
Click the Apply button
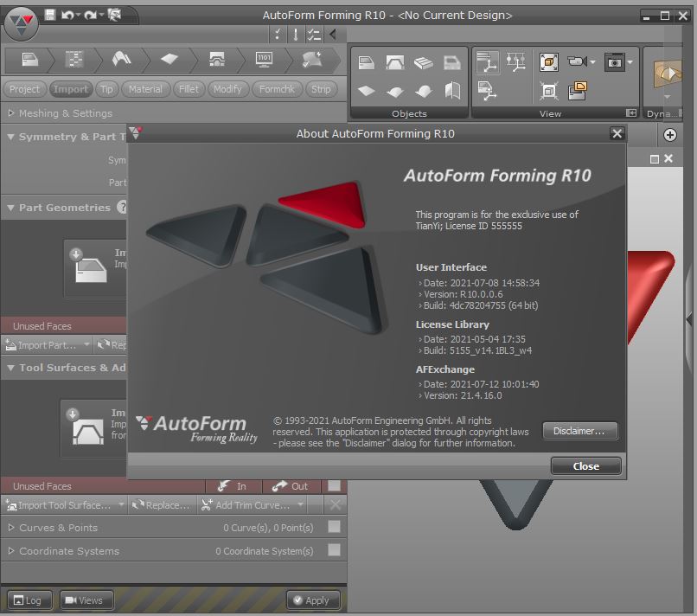(313, 600)
